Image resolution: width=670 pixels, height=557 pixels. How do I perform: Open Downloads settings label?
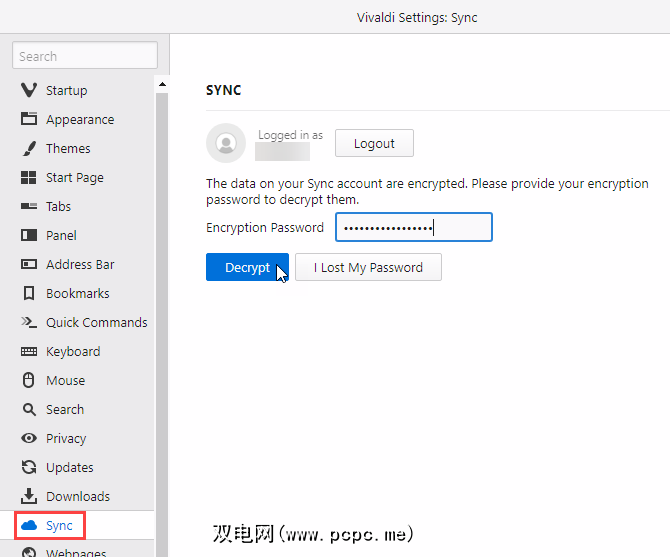click(x=78, y=496)
